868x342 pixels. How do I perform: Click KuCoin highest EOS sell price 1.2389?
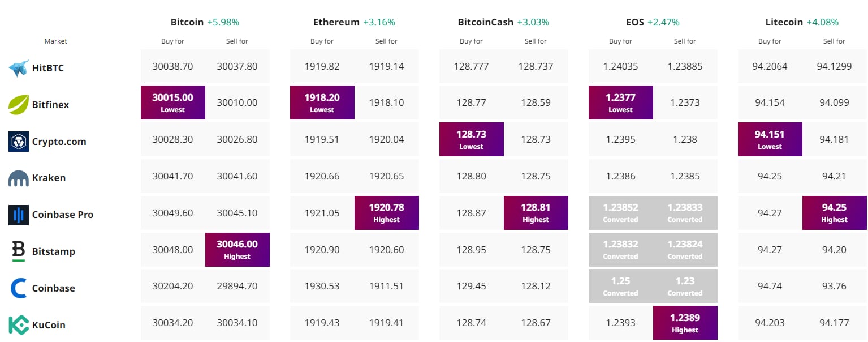click(x=685, y=323)
